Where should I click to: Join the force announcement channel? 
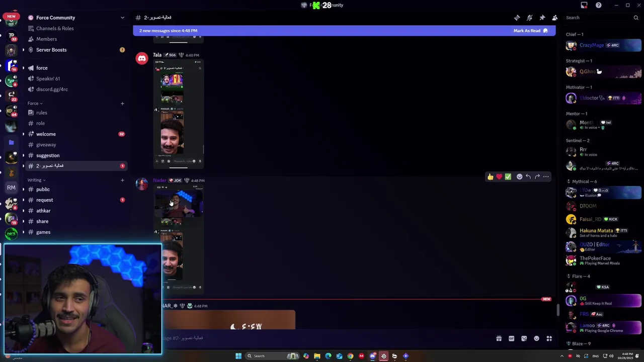pos(75,68)
